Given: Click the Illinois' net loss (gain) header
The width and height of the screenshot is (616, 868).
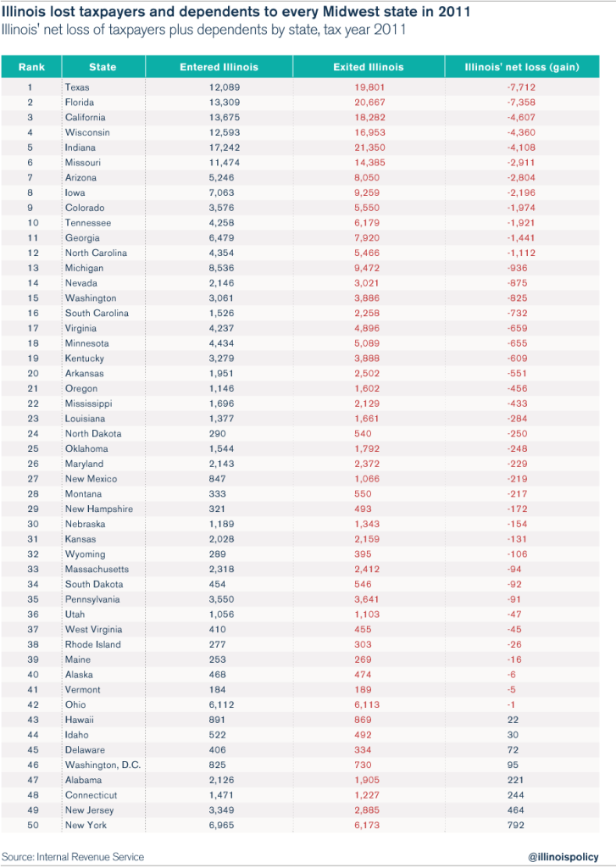Looking at the screenshot, I should click(x=522, y=67).
